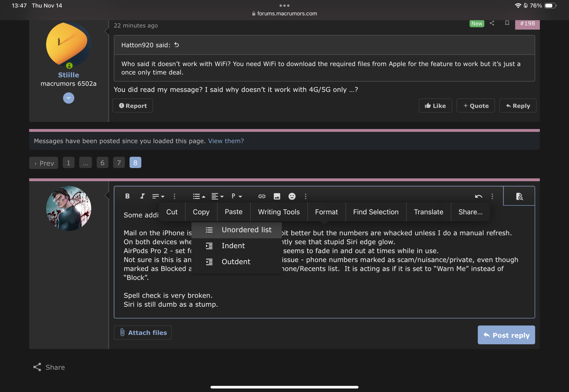The width and height of the screenshot is (569, 392).
Task: Toggle italic text formatting
Action: (142, 196)
